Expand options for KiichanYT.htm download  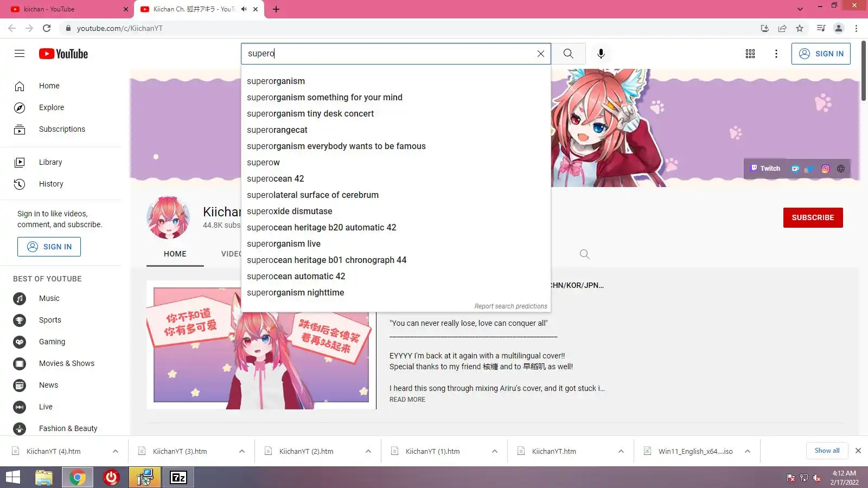tap(621, 451)
